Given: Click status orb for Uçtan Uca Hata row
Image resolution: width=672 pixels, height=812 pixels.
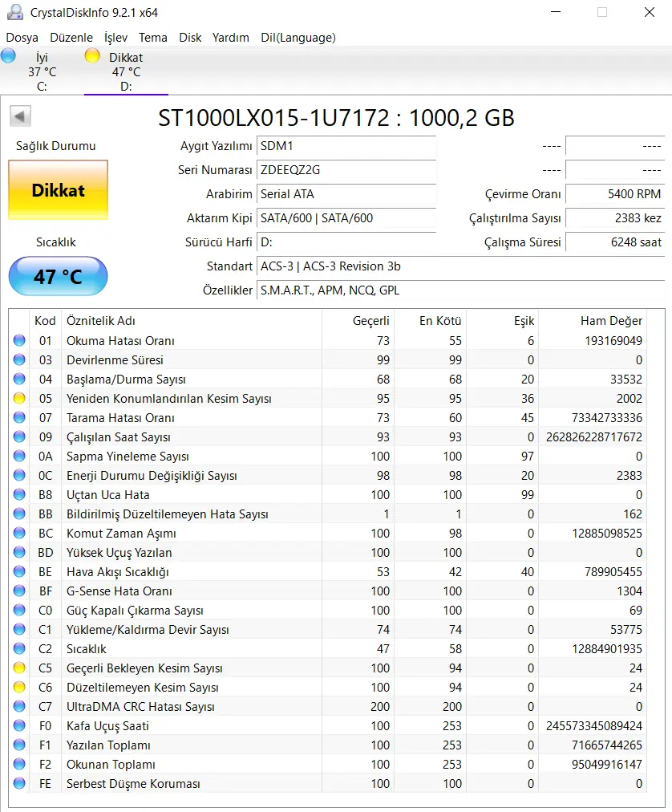Looking at the screenshot, I should pos(19,494).
